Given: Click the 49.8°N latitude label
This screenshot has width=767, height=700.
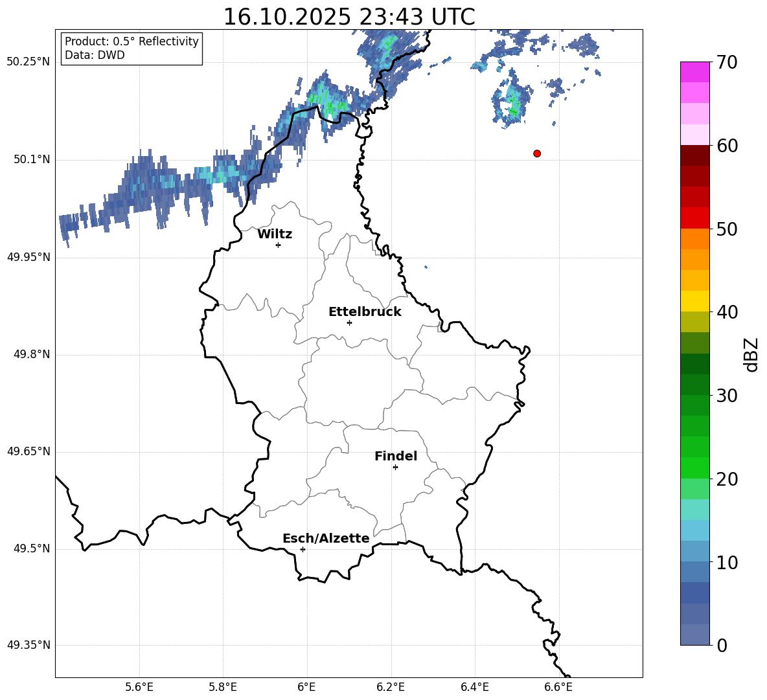Looking at the screenshot, I should (32, 354).
